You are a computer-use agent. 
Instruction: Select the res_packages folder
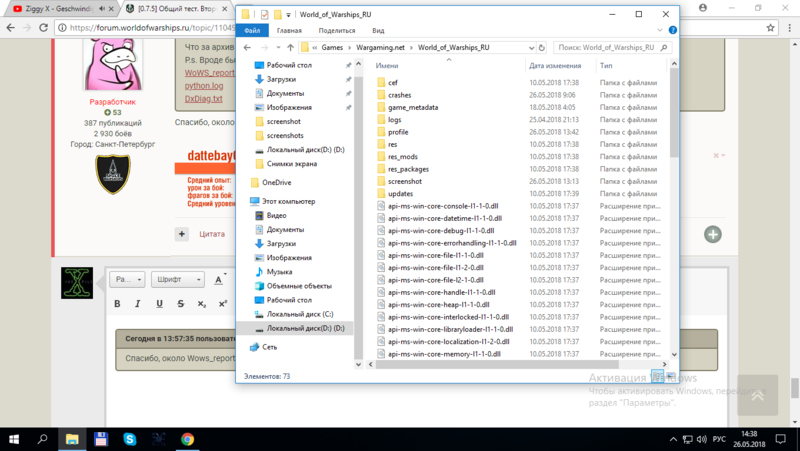tap(408, 169)
